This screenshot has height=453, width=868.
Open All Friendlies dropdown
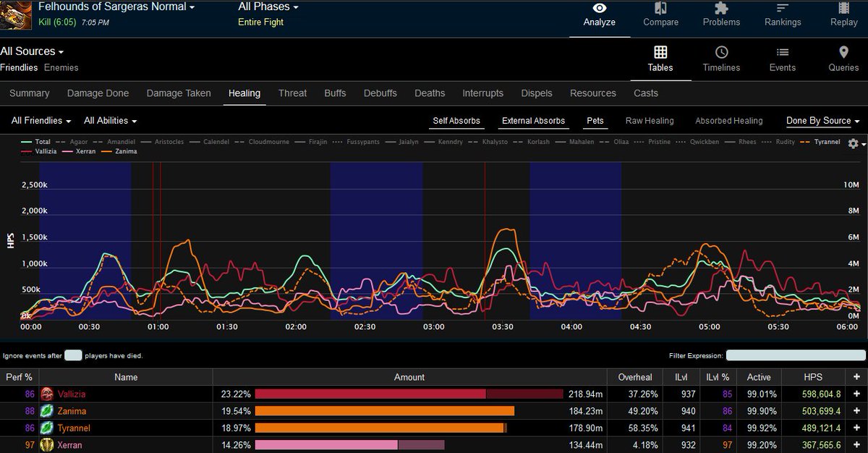41,121
